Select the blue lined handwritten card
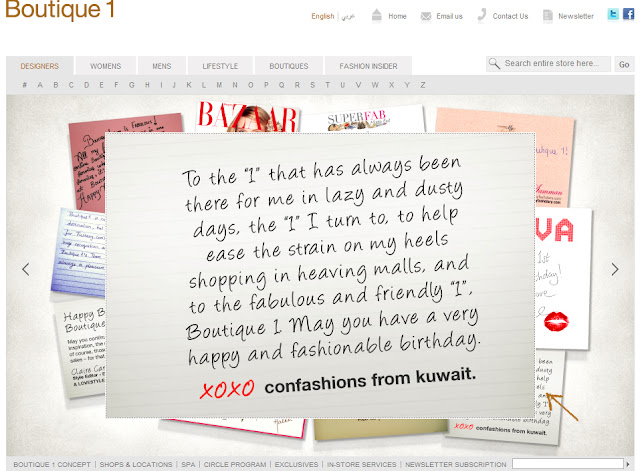 click(79, 252)
